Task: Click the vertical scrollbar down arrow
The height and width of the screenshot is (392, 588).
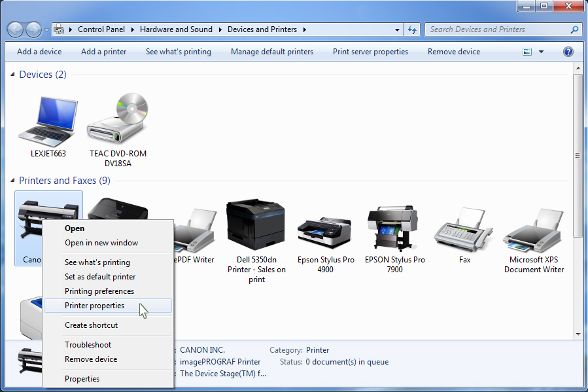Action: 578,333
